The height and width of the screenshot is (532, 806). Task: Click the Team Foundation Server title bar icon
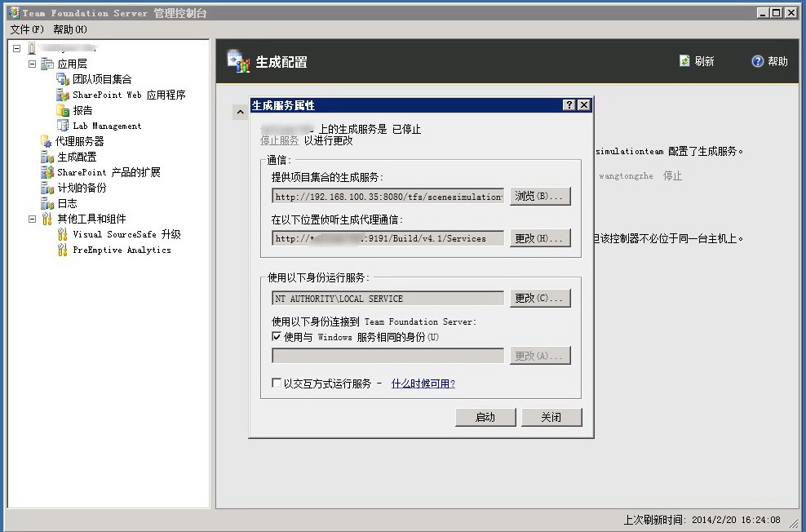tap(13, 12)
